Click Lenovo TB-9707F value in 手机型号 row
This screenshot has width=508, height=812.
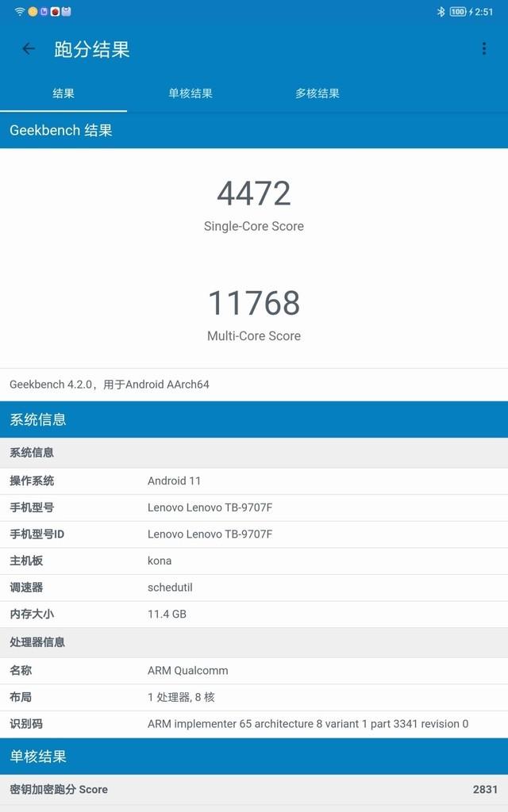[210, 507]
